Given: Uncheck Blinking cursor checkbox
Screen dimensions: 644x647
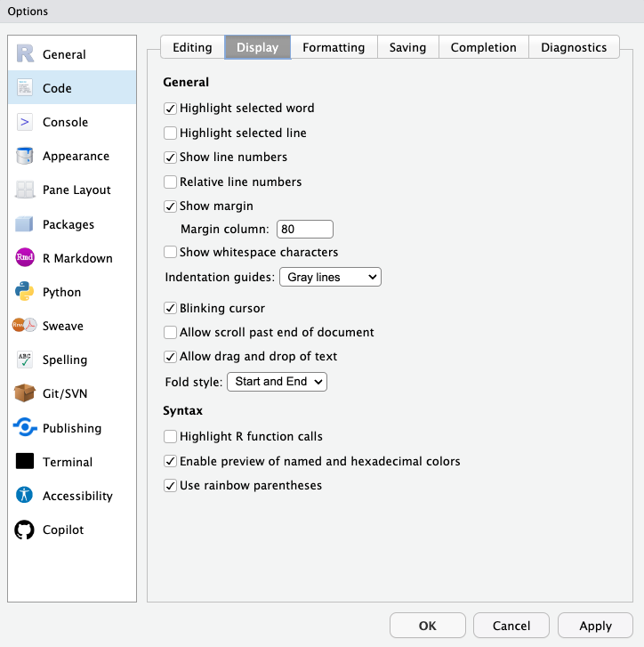Looking at the screenshot, I should [x=171, y=309].
